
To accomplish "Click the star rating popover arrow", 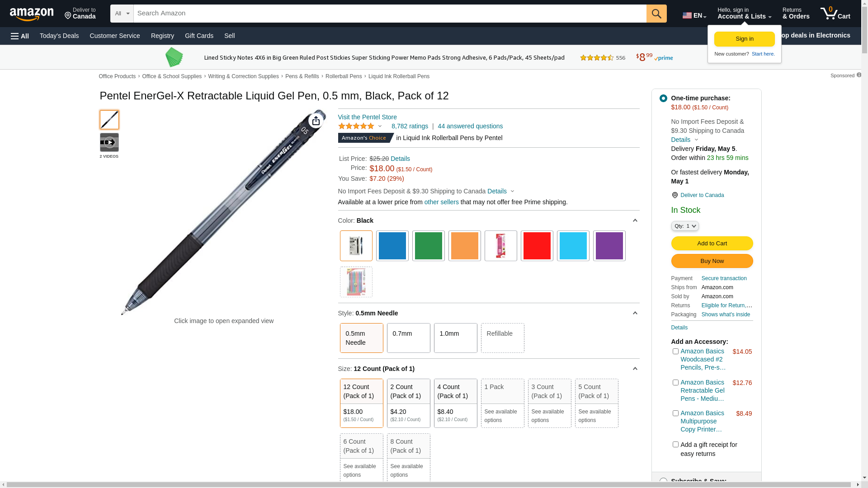I will pyautogui.click(x=380, y=127).
